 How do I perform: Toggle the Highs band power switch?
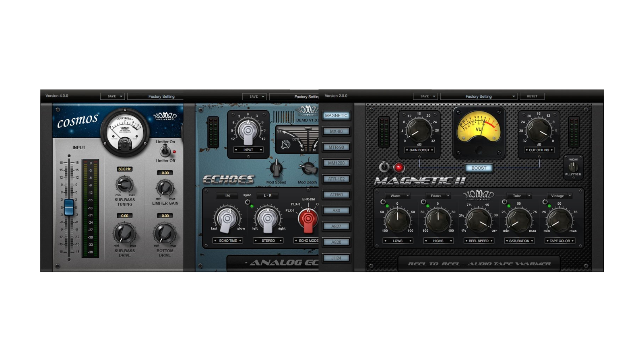(x=423, y=202)
